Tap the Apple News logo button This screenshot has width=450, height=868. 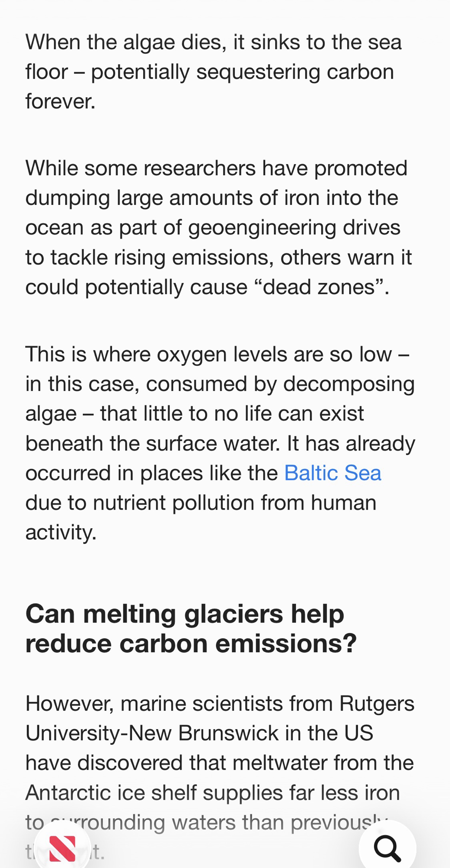62,848
